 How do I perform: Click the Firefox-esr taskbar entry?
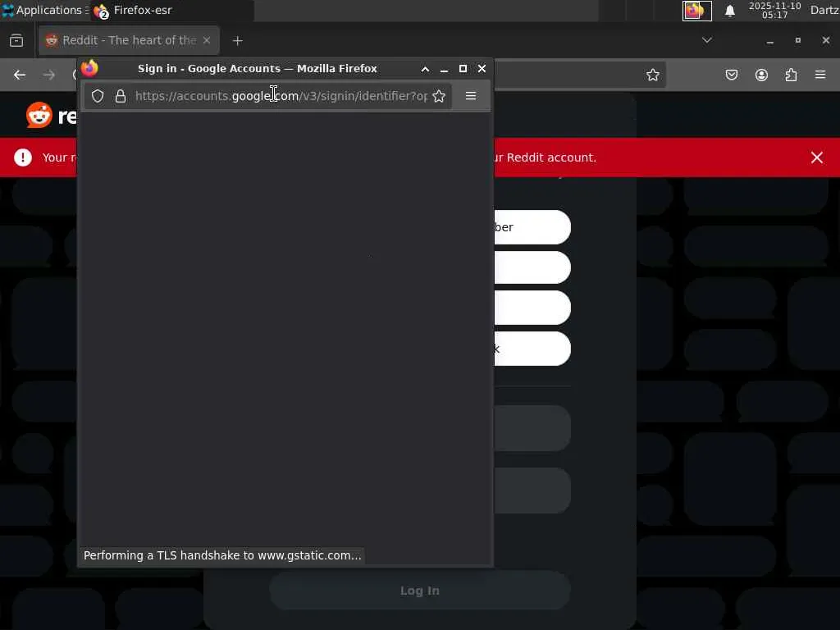click(171, 10)
